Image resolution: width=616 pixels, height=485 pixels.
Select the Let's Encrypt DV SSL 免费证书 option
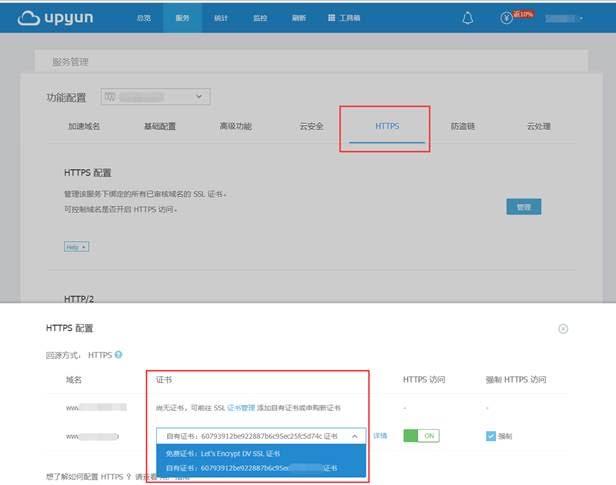pyautogui.click(x=261, y=453)
